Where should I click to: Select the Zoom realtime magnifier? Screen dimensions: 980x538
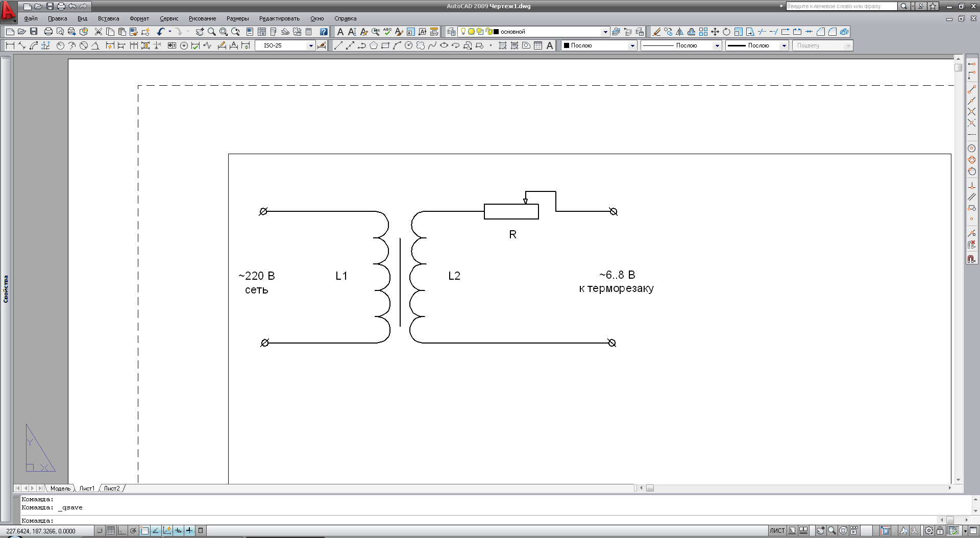point(211,32)
